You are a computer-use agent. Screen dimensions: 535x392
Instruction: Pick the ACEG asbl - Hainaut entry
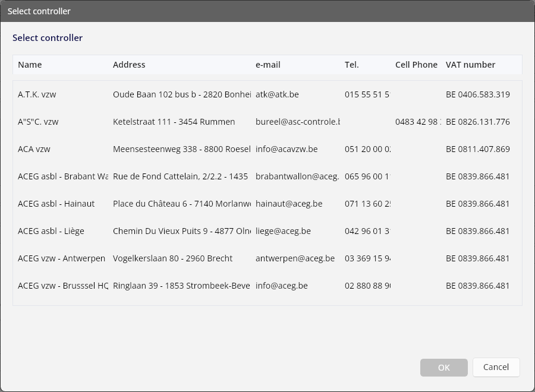267,204
